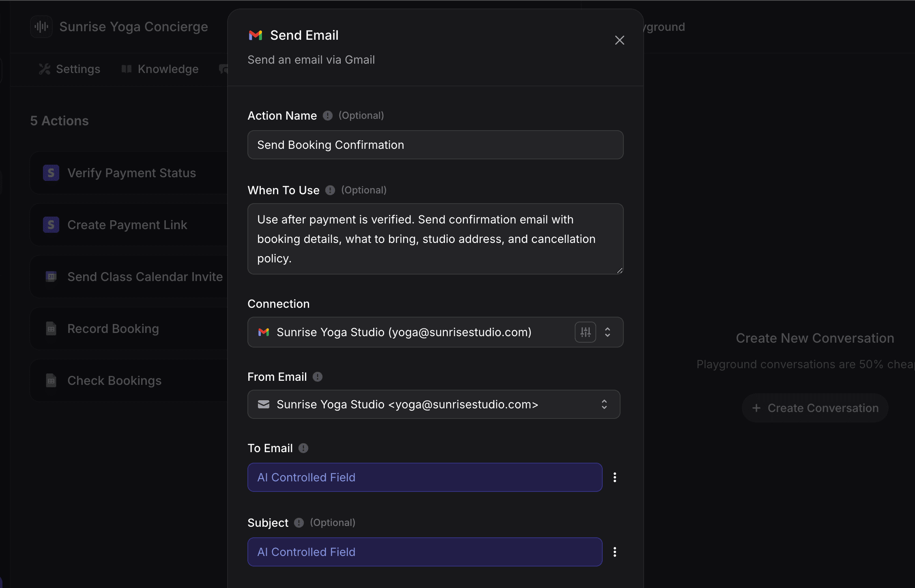This screenshot has height=588, width=915.
Task: Click the Sunrise Yoga Concierge waveform logo
Action: click(x=41, y=27)
